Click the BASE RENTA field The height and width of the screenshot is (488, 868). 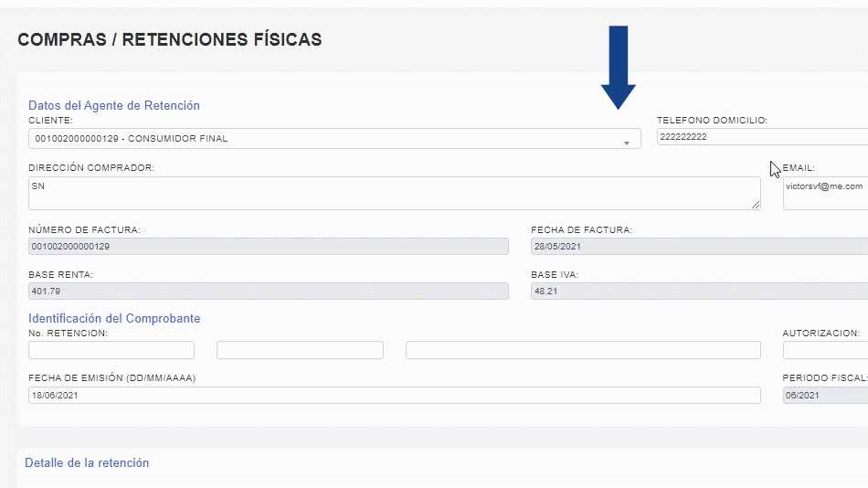click(268, 291)
